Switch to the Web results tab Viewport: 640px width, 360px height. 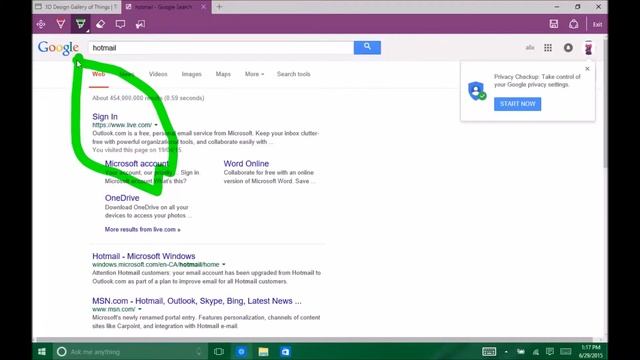(98, 74)
